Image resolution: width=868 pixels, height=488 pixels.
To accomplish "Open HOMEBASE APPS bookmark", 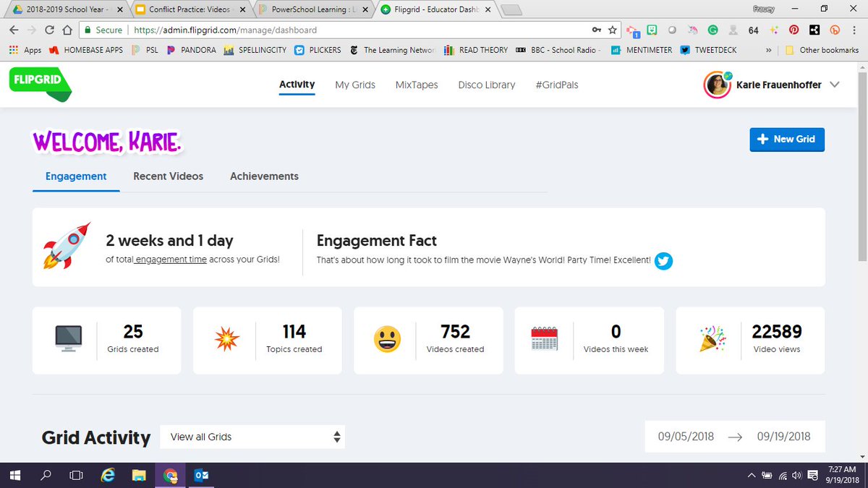I will coord(86,50).
